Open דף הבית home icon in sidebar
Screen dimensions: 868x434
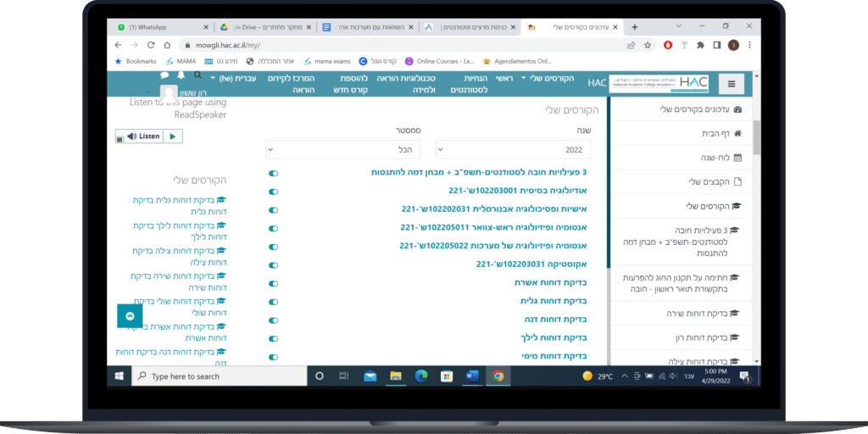737,133
